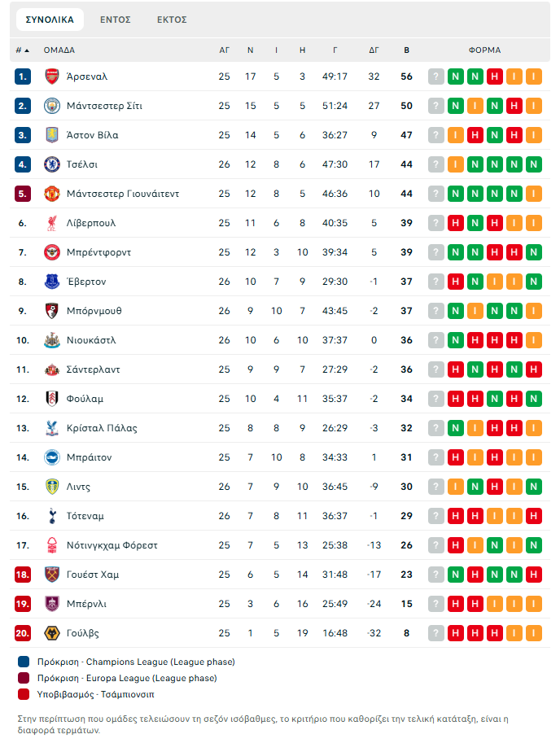Switch to the ΕΝΤΟΣ tab
This screenshot has width=560, height=743.
click(x=116, y=20)
